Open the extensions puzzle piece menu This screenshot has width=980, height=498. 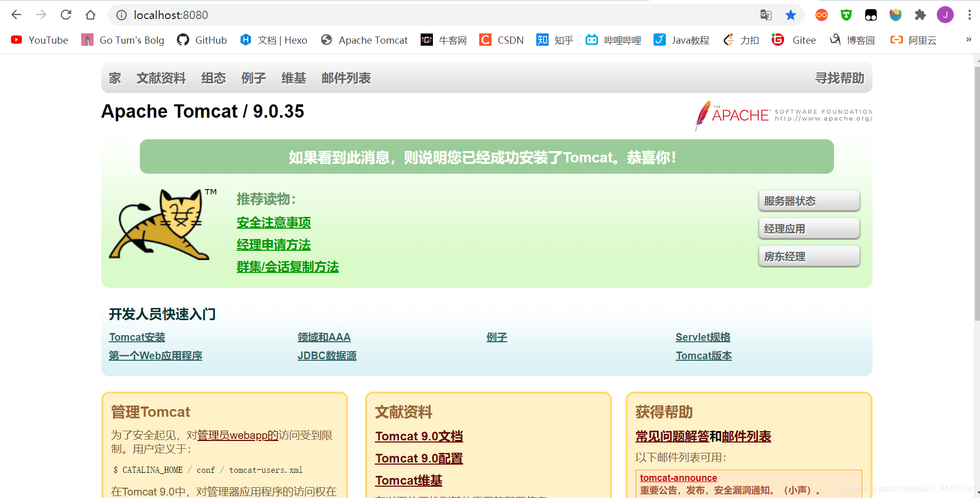(920, 15)
